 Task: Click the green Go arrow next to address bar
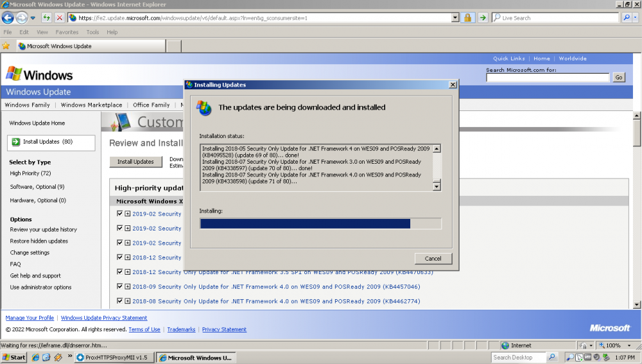click(x=483, y=17)
